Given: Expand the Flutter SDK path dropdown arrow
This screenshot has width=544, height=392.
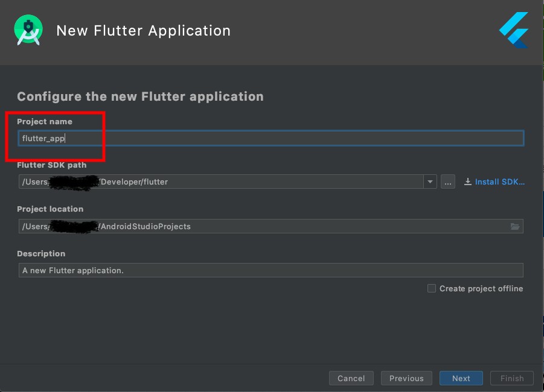Looking at the screenshot, I should tap(430, 182).
